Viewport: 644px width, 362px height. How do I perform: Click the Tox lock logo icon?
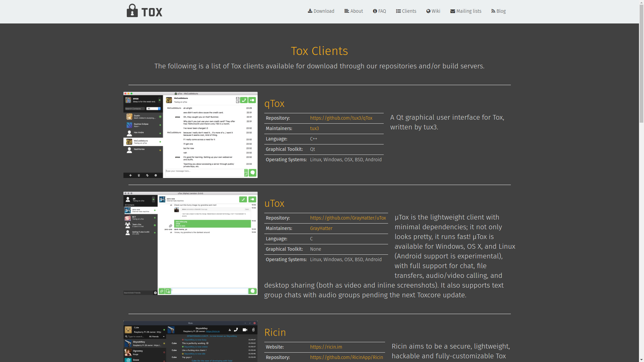point(132,11)
